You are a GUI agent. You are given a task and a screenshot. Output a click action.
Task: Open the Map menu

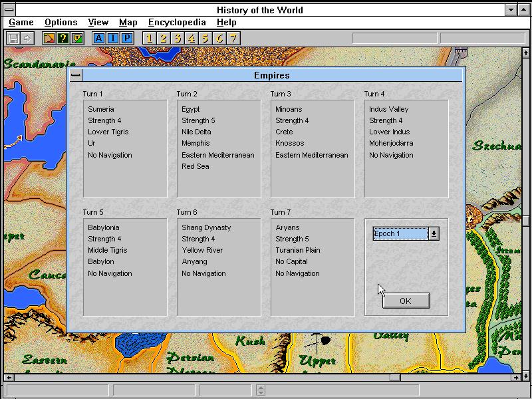tap(128, 23)
